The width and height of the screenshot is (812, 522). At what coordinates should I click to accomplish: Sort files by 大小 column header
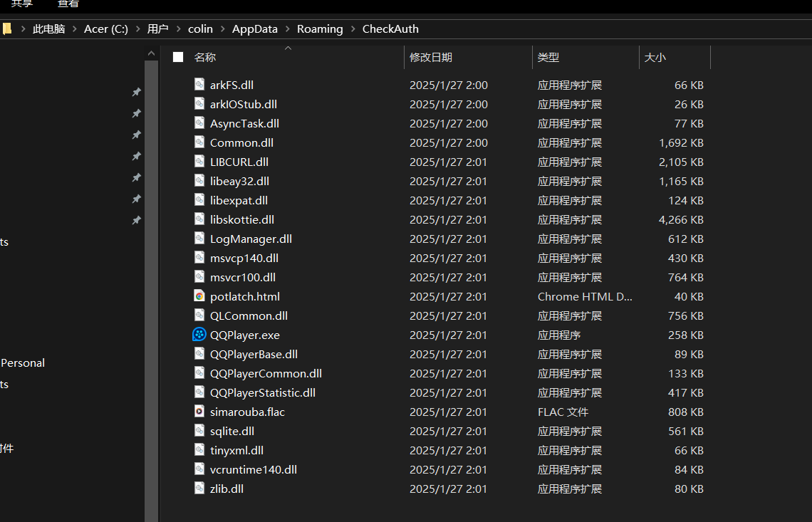655,57
